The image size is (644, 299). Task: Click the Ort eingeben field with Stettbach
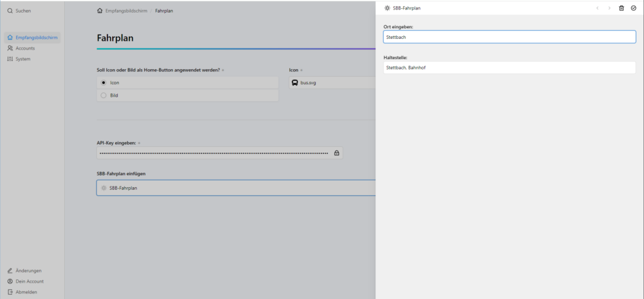tap(509, 37)
